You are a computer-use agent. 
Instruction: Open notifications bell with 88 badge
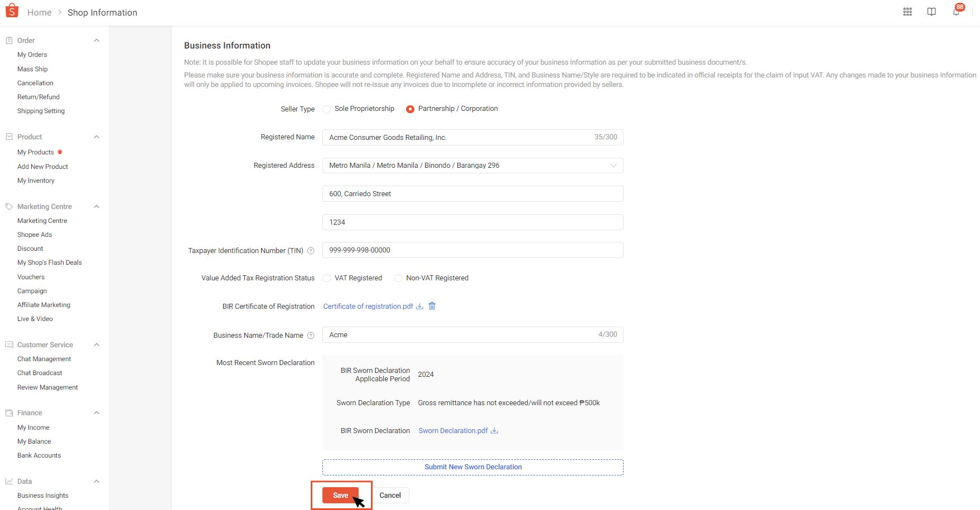[955, 12]
